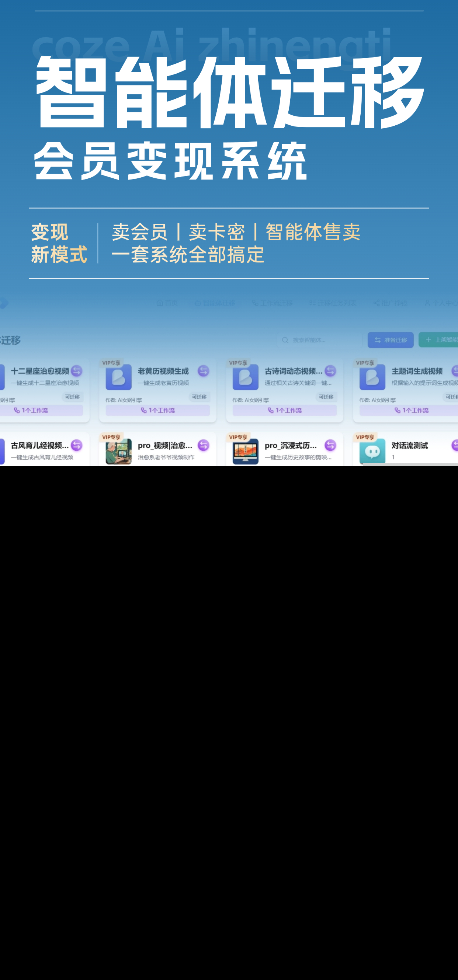Click description 一键生成古风育儿经视频

pos(42,457)
